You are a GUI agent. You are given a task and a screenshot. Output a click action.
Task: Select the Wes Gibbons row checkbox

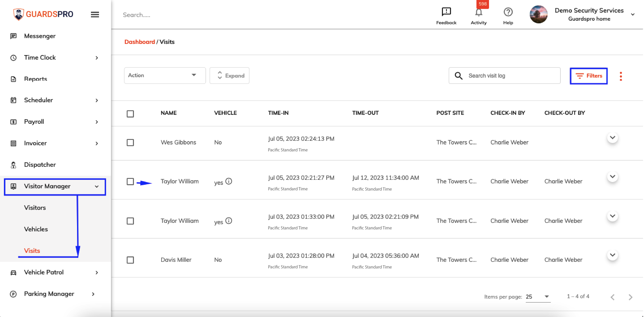pos(130,143)
